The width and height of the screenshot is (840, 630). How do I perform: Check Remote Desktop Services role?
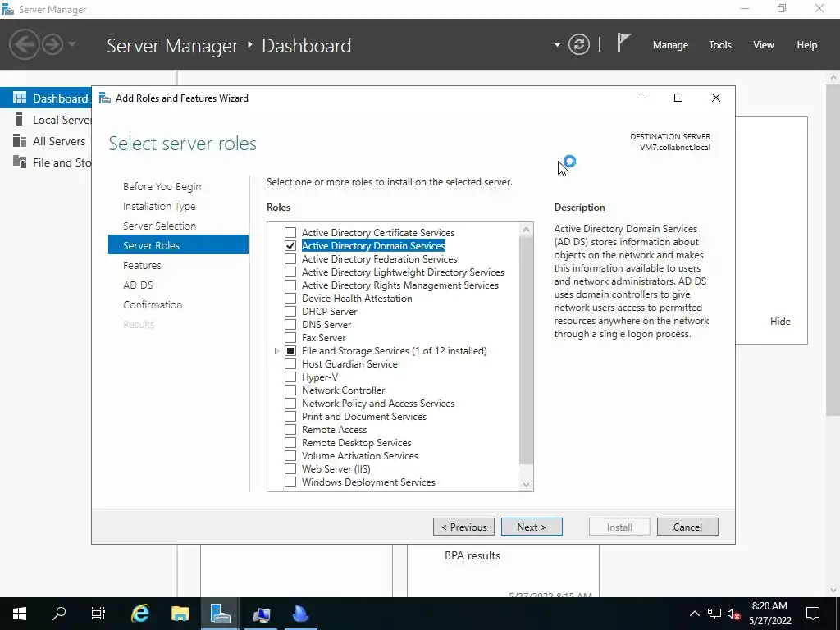click(290, 442)
